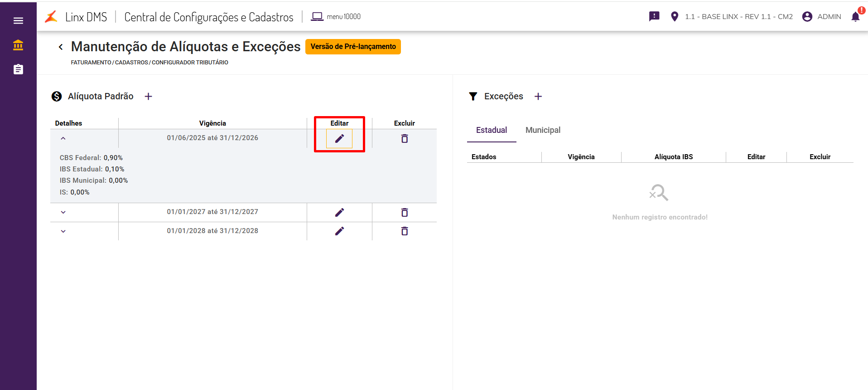The image size is (868, 390).
Task: Open the BASE LINX location selector
Action: pyautogui.click(x=732, y=17)
